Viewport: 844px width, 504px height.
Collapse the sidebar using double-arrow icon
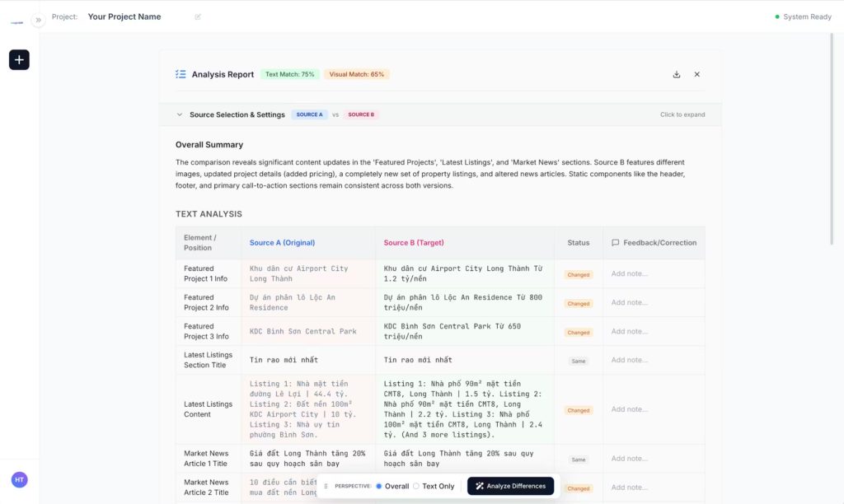[38, 19]
